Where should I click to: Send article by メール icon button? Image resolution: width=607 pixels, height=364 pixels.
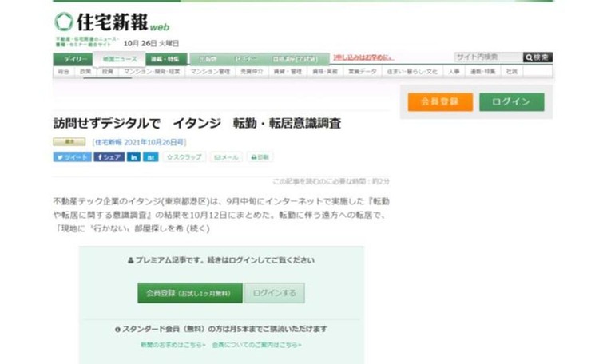tap(226, 157)
